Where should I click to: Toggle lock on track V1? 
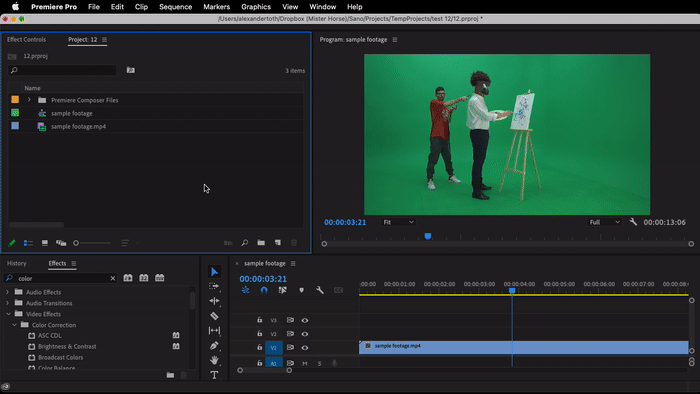click(259, 347)
